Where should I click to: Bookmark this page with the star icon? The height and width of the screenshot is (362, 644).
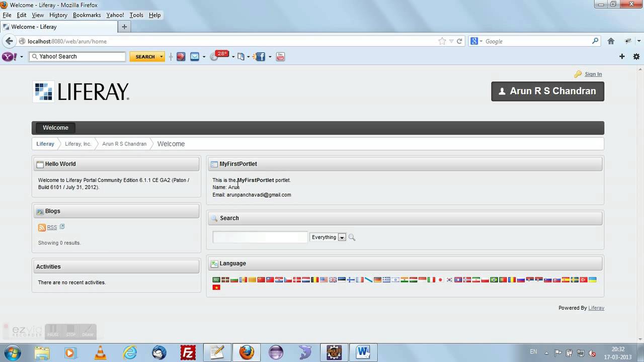(442, 41)
